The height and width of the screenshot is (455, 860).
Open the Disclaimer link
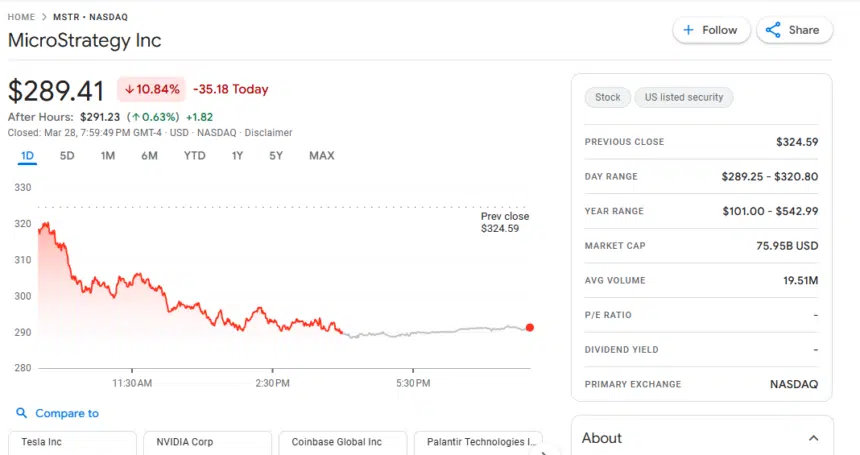(268, 132)
